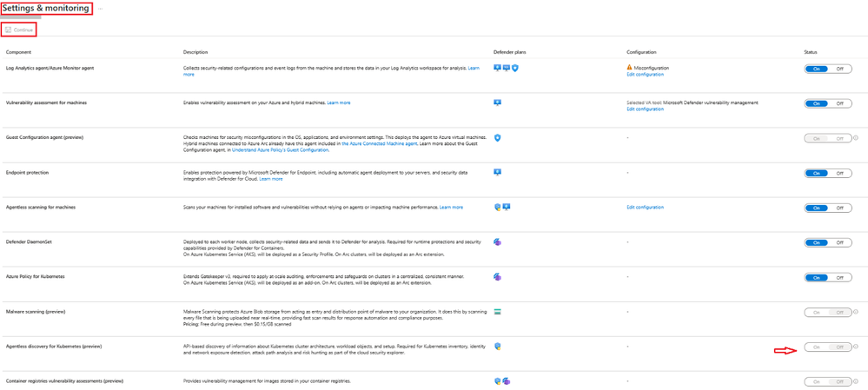Click the Continue button

pos(19,30)
